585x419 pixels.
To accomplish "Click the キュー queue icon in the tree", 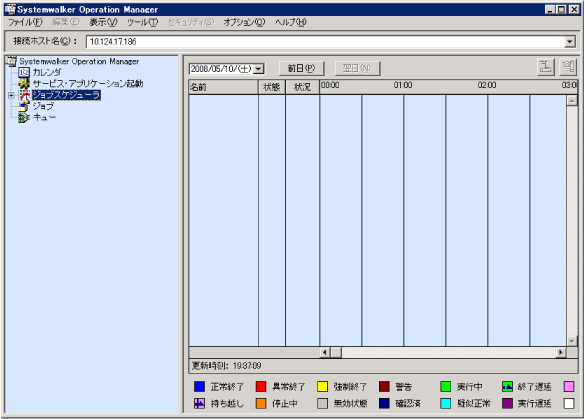I will click(x=24, y=118).
